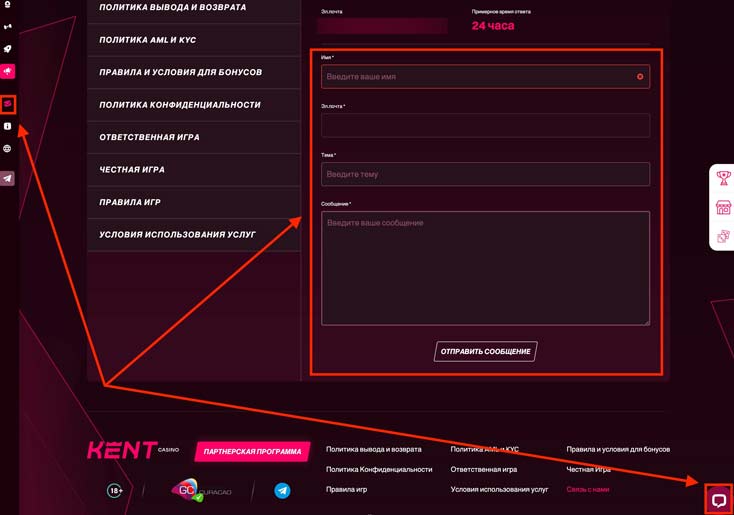This screenshot has width=734, height=515.
Task: Click the dice icon in right panel
Action: point(723,237)
